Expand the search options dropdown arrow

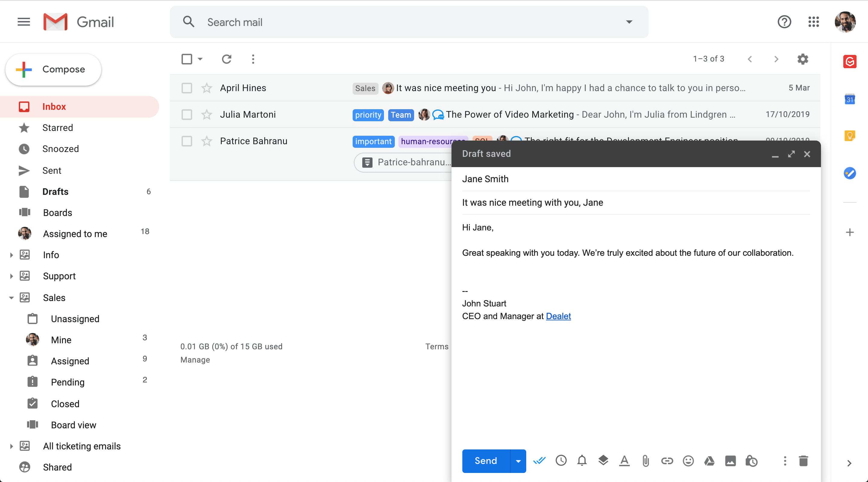[x=629, y=22]
